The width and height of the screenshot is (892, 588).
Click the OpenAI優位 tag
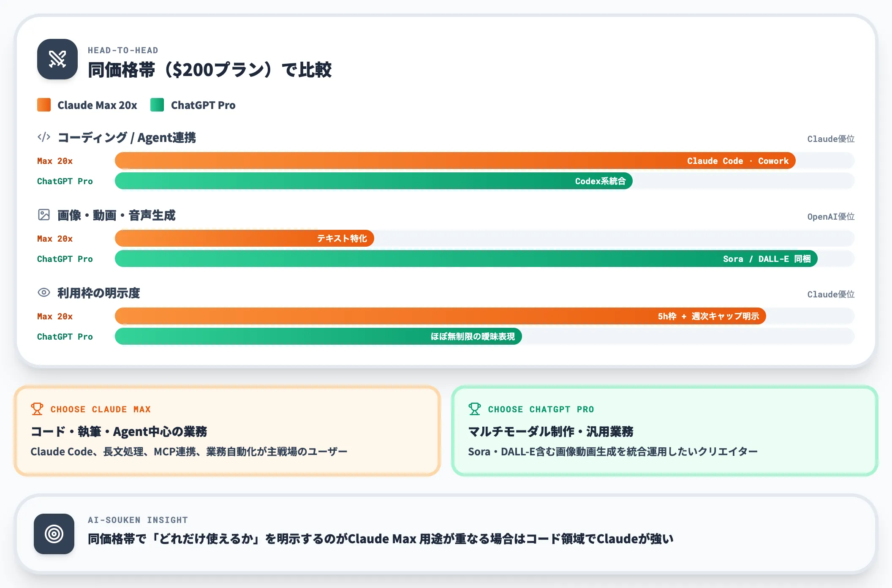coord(831,216)
